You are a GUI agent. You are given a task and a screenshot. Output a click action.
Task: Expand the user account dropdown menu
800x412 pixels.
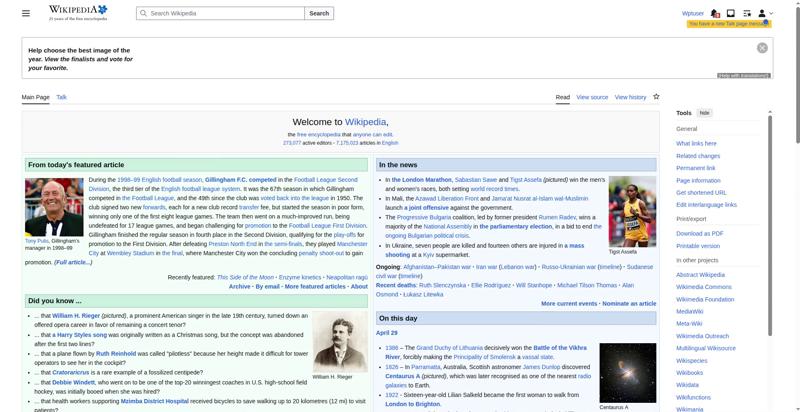(x=765, y=13)
